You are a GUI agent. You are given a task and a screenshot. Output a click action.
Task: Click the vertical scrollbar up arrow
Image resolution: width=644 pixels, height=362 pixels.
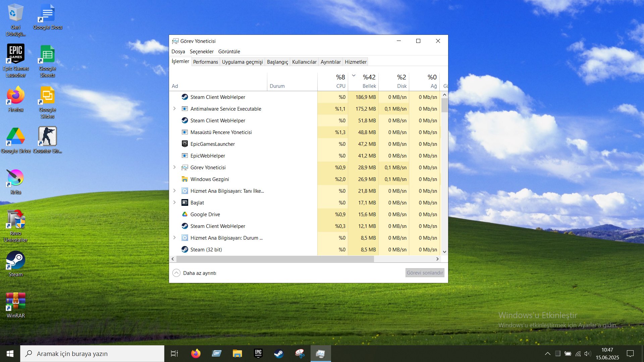point(444,95)
